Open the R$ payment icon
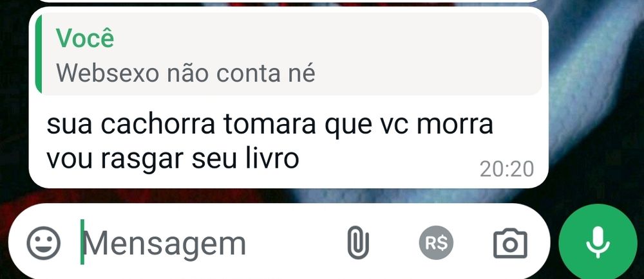The width and height of the screenshot is (644, 279). coord(436,244)
